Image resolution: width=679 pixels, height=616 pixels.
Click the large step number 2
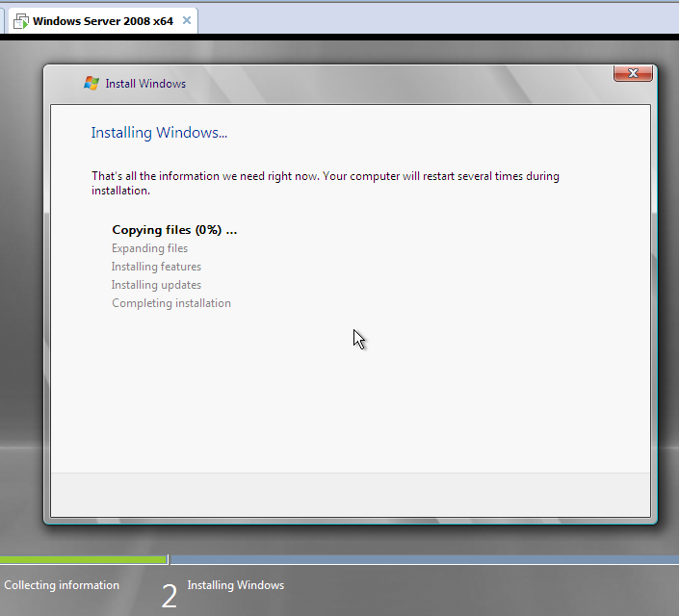[170, 596]
